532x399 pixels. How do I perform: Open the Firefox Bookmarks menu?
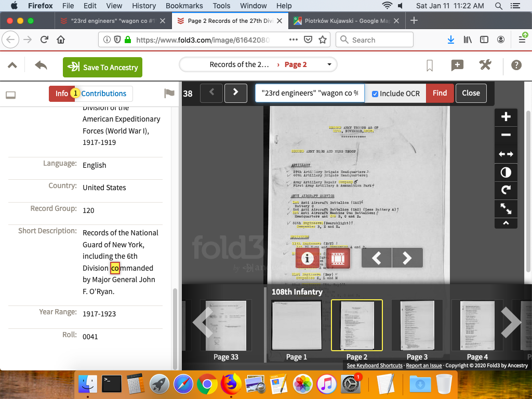184,6
